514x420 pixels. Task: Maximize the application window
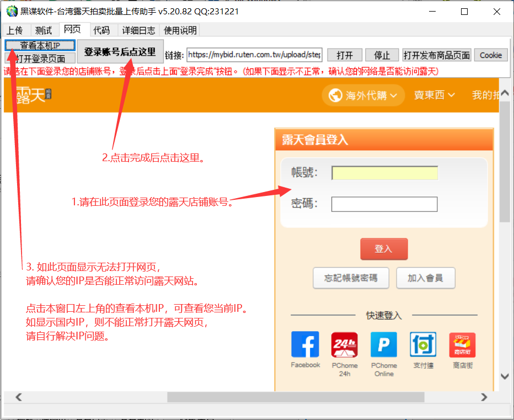click(x=464, y=12)
